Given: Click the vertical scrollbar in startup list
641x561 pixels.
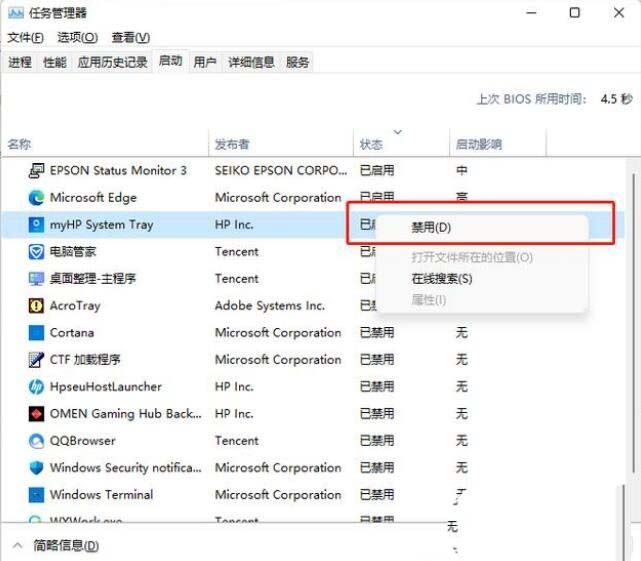Looking at the screenshot, I should pyautogui.click(x=629, y=300).
